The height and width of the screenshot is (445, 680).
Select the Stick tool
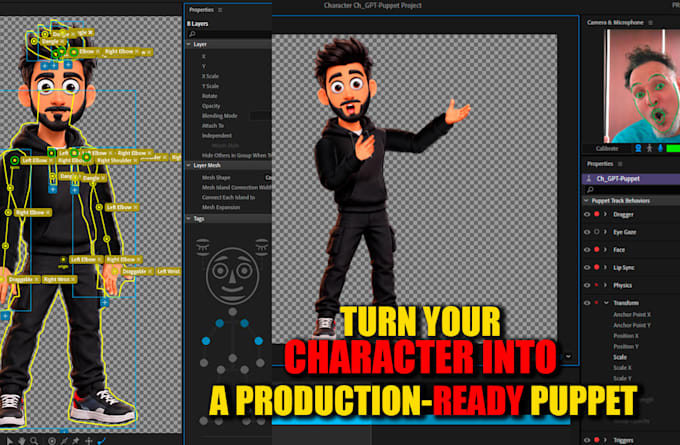(64, 441)
